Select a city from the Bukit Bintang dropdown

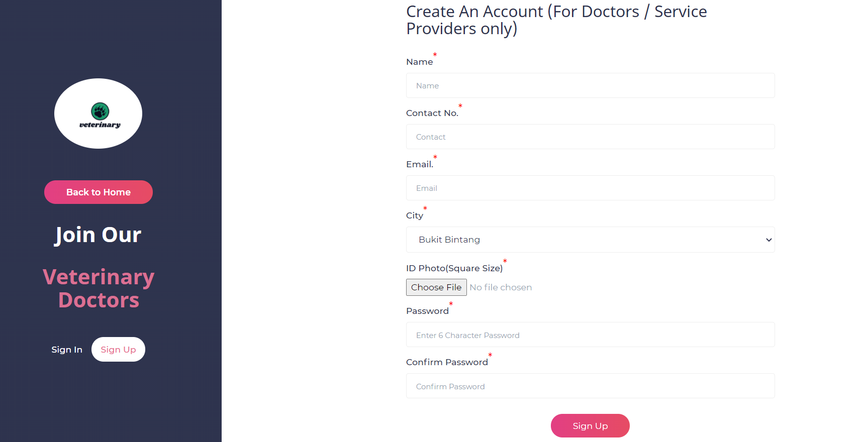coord(590,240)
